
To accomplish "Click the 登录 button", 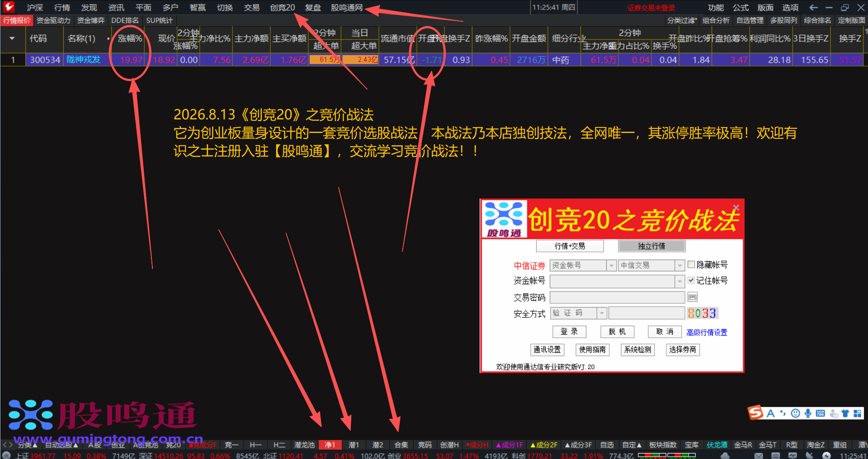I will click(569, 331).
